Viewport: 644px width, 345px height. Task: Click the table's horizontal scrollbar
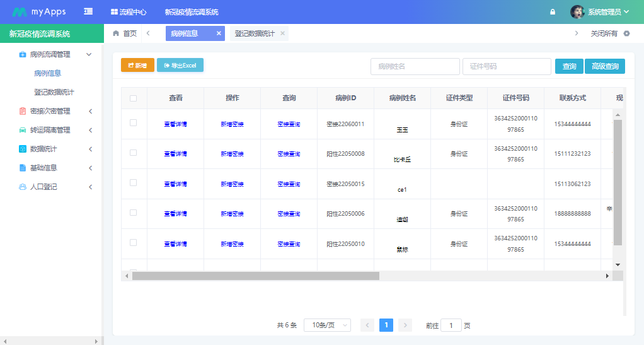click(x=255, y=276)
